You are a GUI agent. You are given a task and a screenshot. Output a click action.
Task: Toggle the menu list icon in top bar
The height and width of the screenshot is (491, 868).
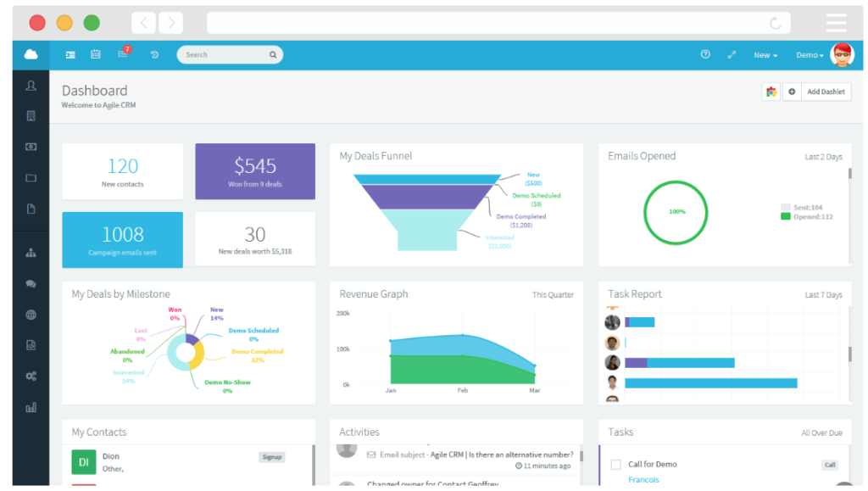(x=70, y=55)
